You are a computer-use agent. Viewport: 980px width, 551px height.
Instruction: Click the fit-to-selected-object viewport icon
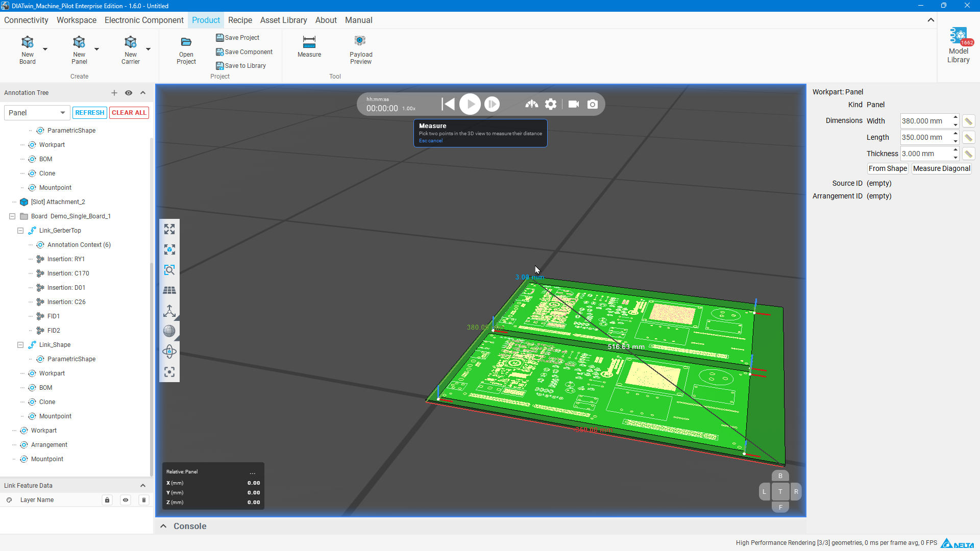pos(169,249)
